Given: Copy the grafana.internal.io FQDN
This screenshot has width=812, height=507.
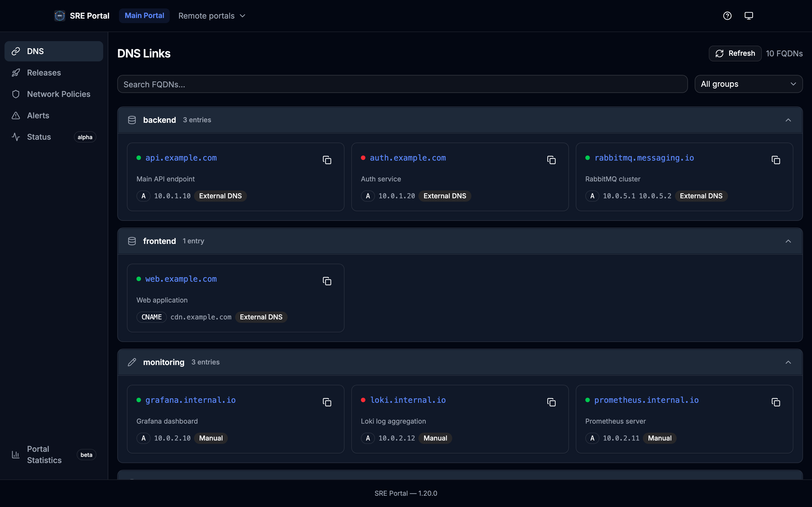Looking at the screenshot, I should click(327, 402).
